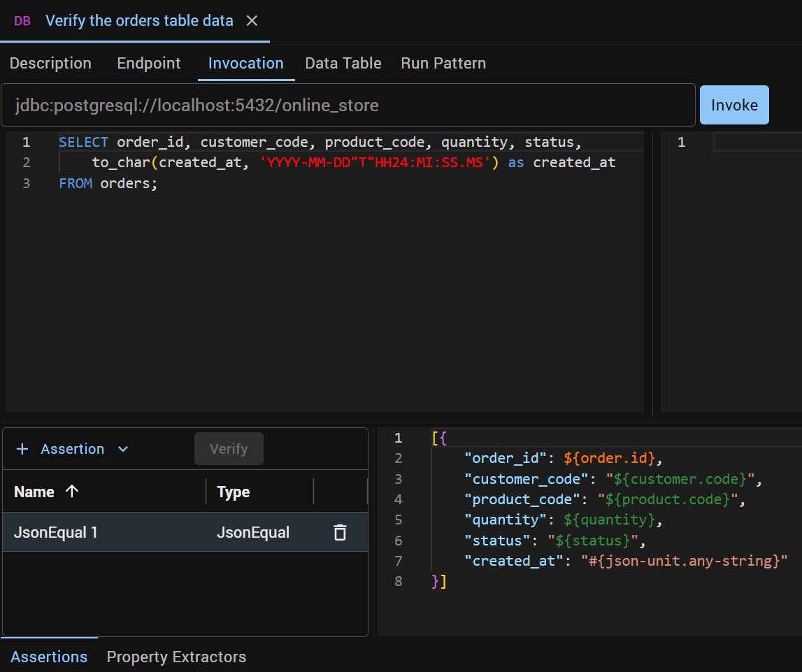This screenshot has width=802, height=672.
Task: Click the Name column header
Action: point(34,492)
